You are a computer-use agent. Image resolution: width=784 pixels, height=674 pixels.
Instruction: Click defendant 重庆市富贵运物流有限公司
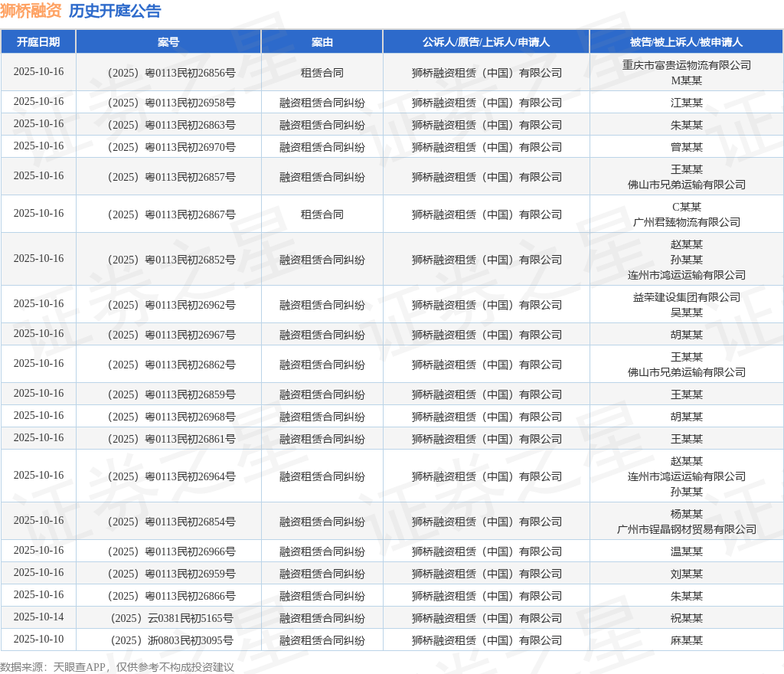pyautogui.click(x=687, y=66)
